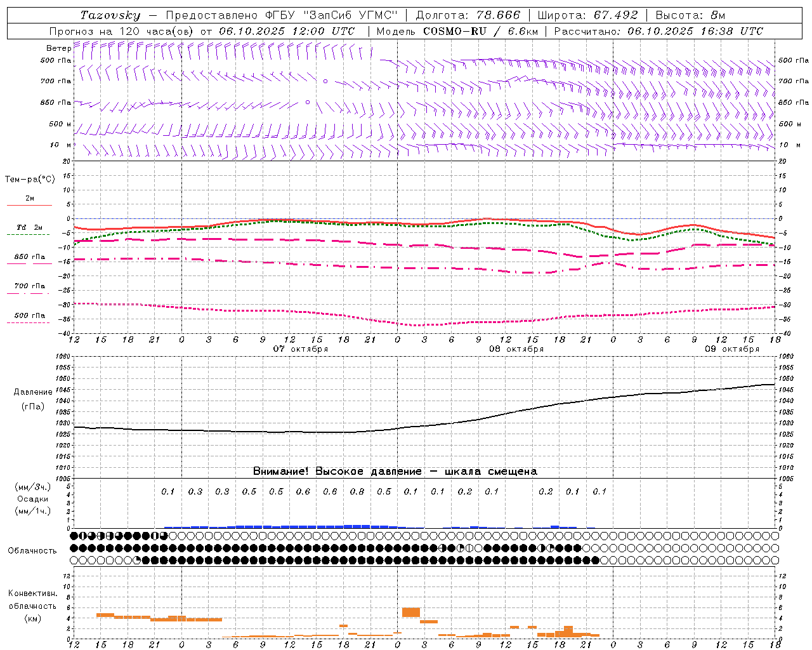Click the warning Внимание! Высокое давление – шкала смещена
Screen dimensions: 812x650
pyautogui.click(x=395, y=471)
